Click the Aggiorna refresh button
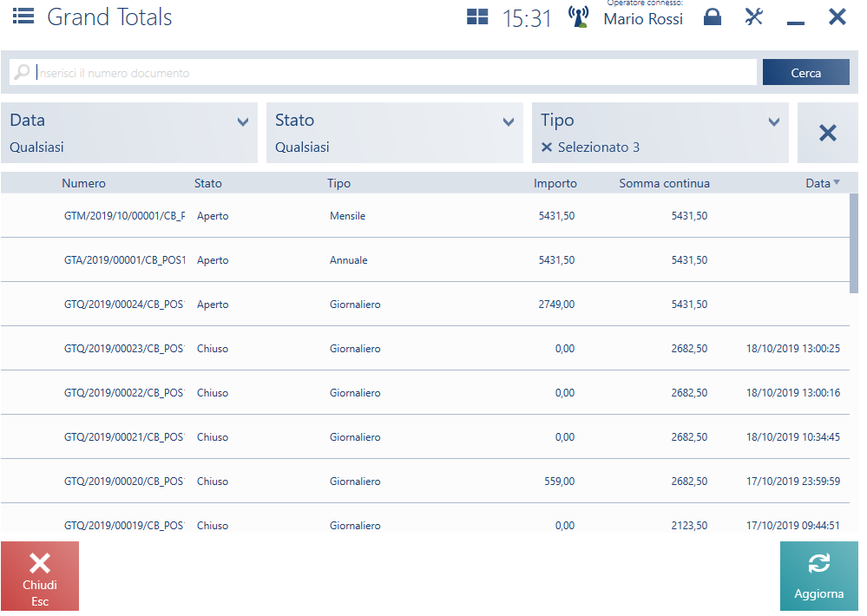This screenshot has width=867, height=616. pos(818,576)
